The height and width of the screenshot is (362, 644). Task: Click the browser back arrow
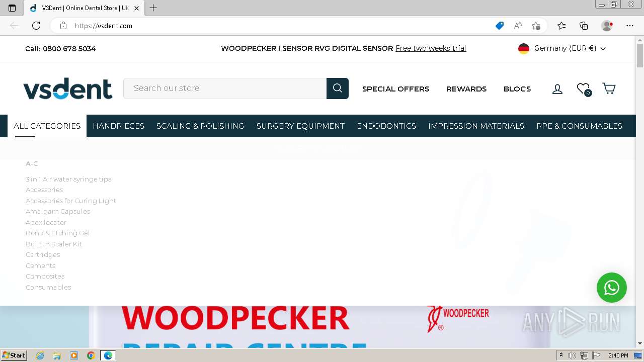pos(14,26)
